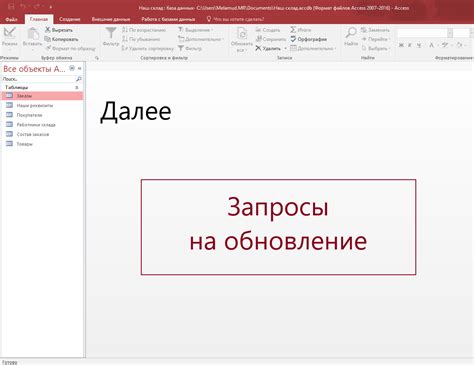Screen dimensions: 474x365
Task: Select the Работники склада table
Action: coord(42,125)
